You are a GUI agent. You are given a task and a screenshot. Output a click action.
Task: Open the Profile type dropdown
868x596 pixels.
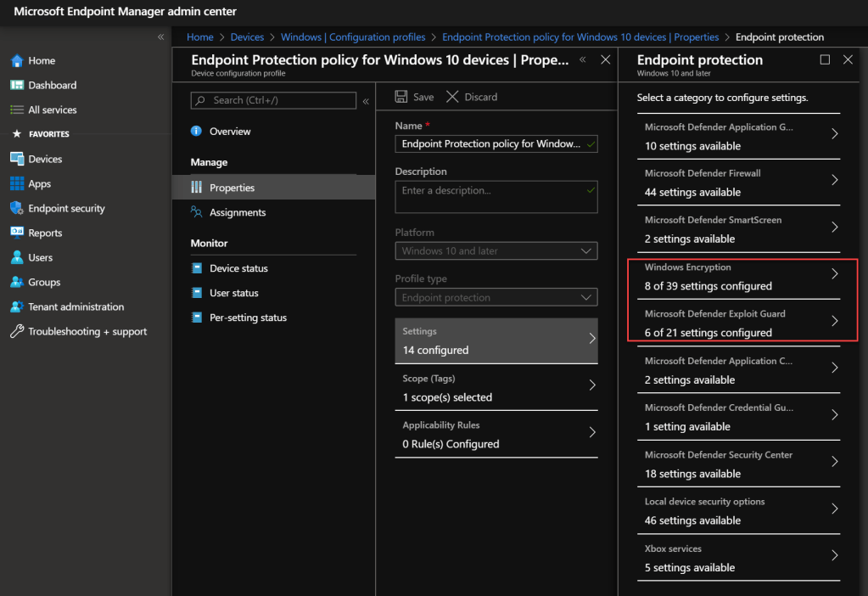[496, 298]
